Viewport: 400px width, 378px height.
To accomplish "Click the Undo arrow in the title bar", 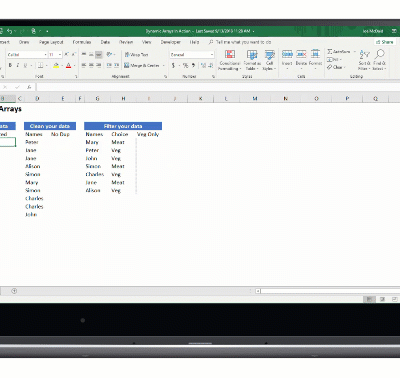I will (x=9, y=31).
